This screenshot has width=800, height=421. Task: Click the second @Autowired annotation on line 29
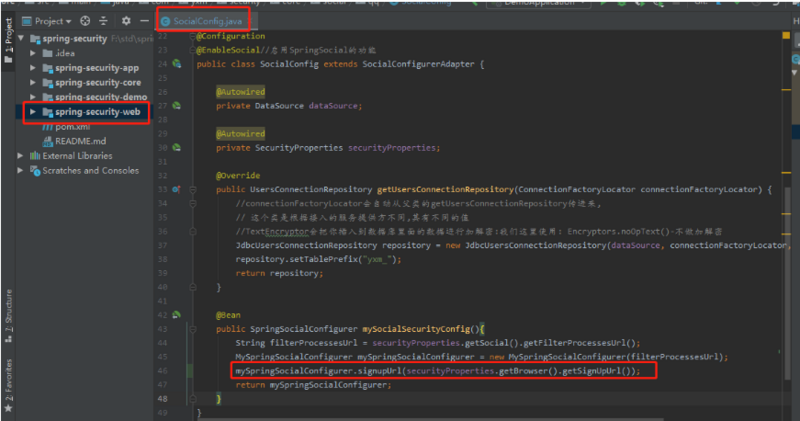[240, 134]
